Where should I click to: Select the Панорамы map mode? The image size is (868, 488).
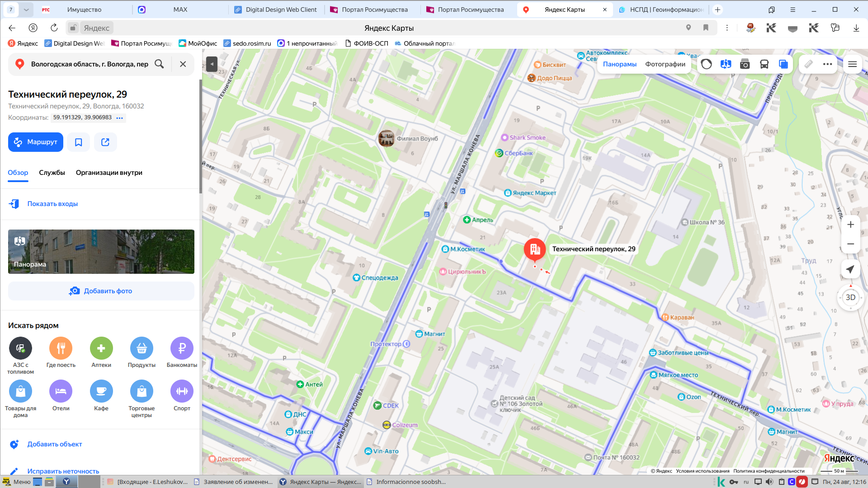pos(620,64)
